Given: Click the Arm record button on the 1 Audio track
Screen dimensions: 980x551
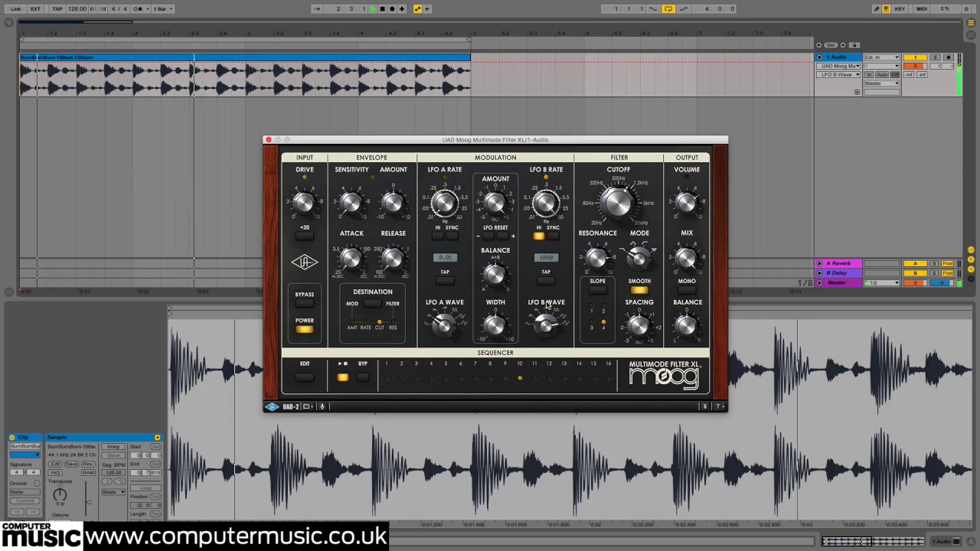Looking at the screenshot, I should coord(948,57).
